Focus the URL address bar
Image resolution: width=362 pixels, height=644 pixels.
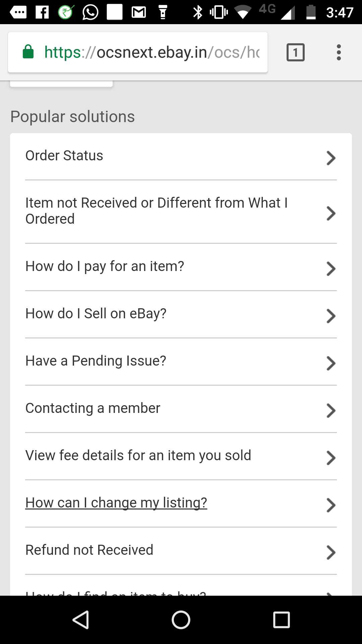point(152,52)
